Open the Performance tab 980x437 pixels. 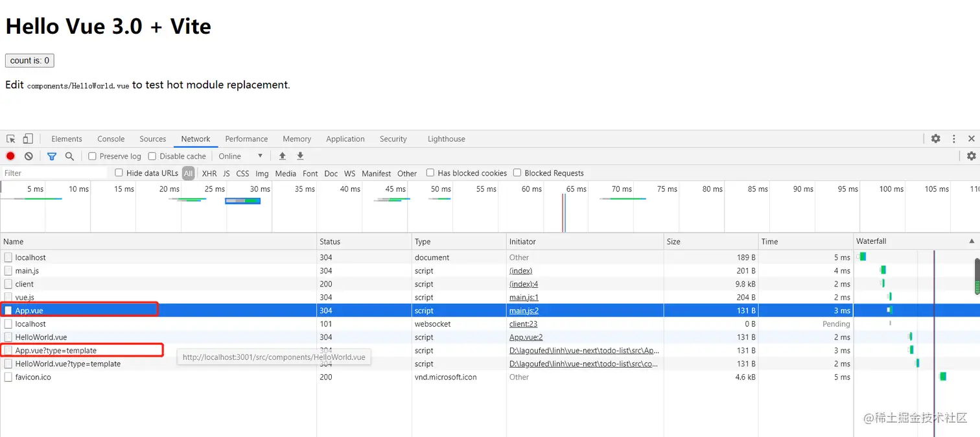tap(246, 139)
